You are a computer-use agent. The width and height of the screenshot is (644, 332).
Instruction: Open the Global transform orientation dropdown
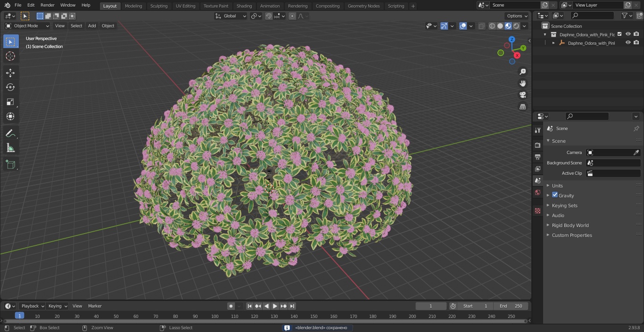click(x=231, y=16)
